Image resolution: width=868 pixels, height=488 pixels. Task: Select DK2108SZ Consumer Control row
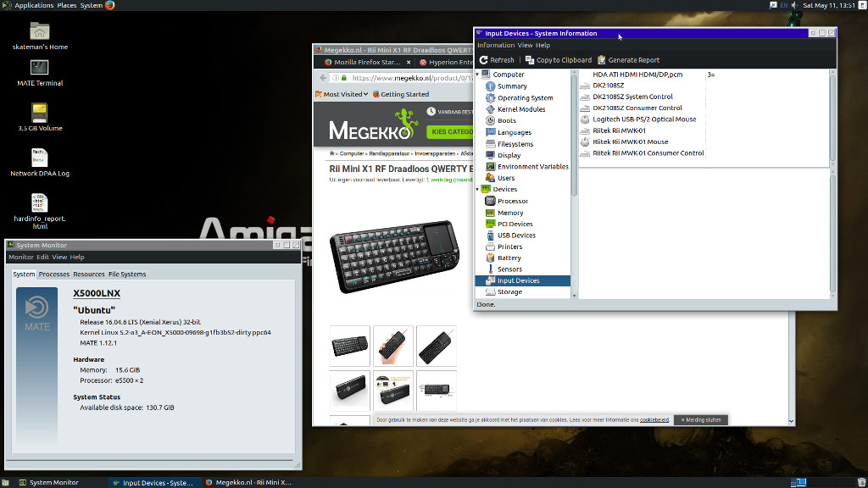click(637, 108)
